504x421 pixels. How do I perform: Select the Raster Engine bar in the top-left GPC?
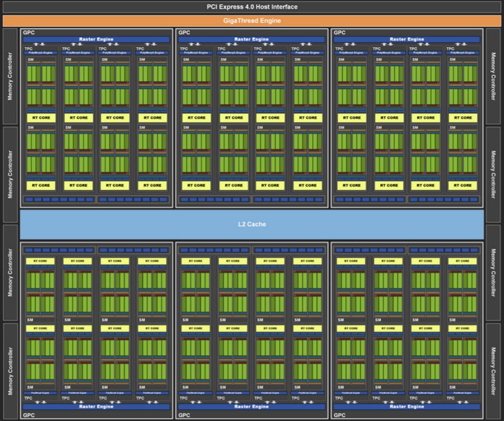tap(96, 39)
